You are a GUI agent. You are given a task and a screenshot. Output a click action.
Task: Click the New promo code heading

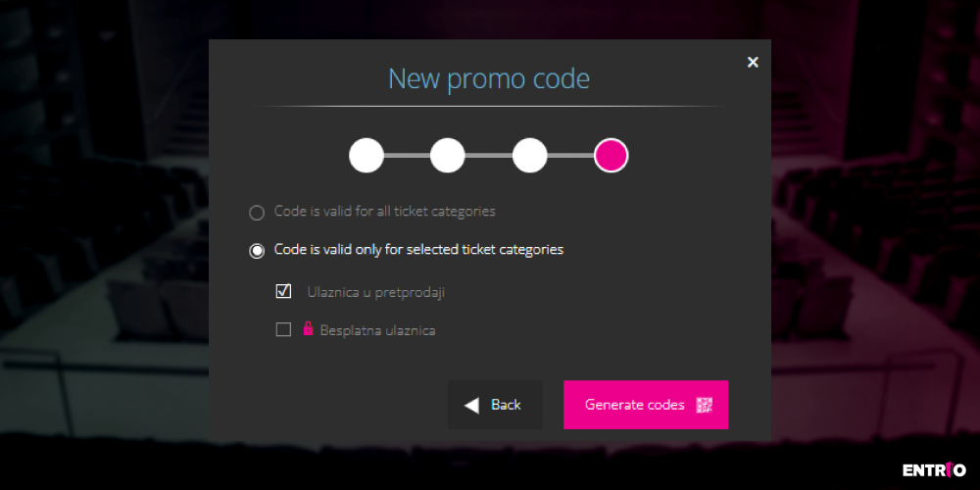[489, 80]
